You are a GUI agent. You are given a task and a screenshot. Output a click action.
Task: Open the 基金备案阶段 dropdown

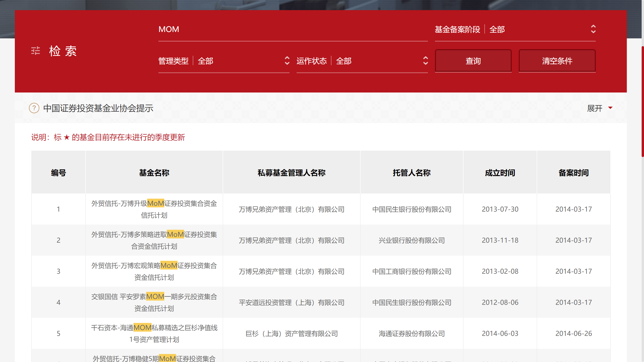515,29
